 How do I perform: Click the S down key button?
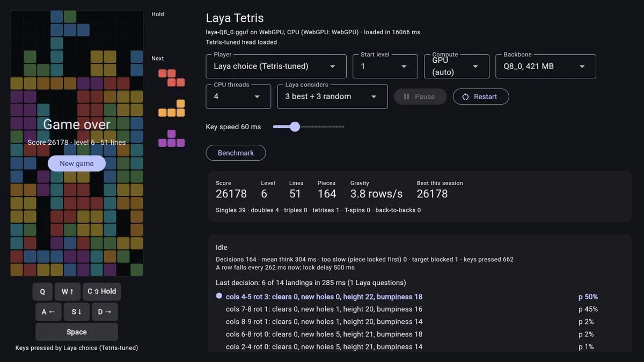(77, 312)
